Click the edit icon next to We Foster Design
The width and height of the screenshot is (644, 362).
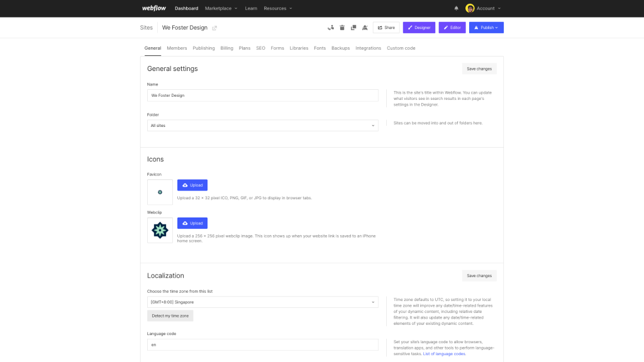[x=216, y=28]
